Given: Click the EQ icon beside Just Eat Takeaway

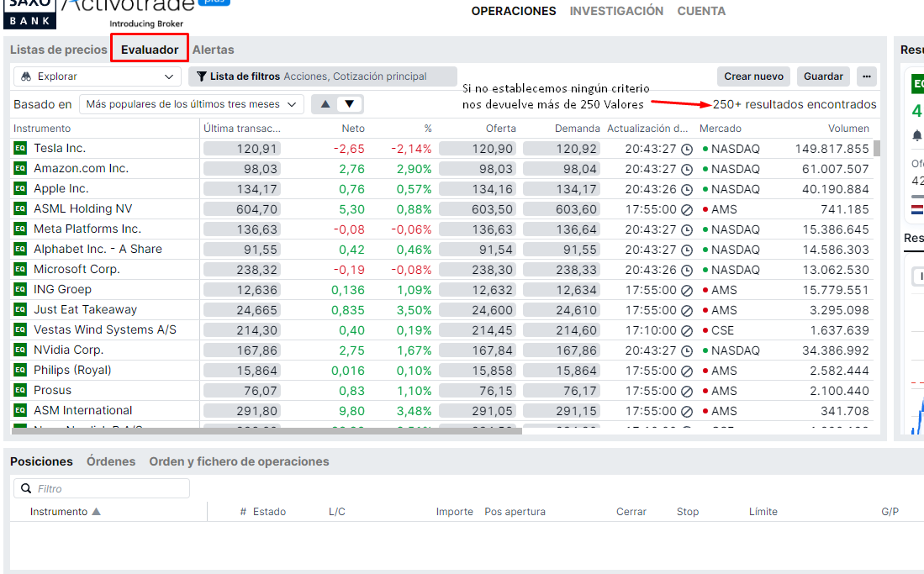Looking at the screenshot, I should click(20, 309).
